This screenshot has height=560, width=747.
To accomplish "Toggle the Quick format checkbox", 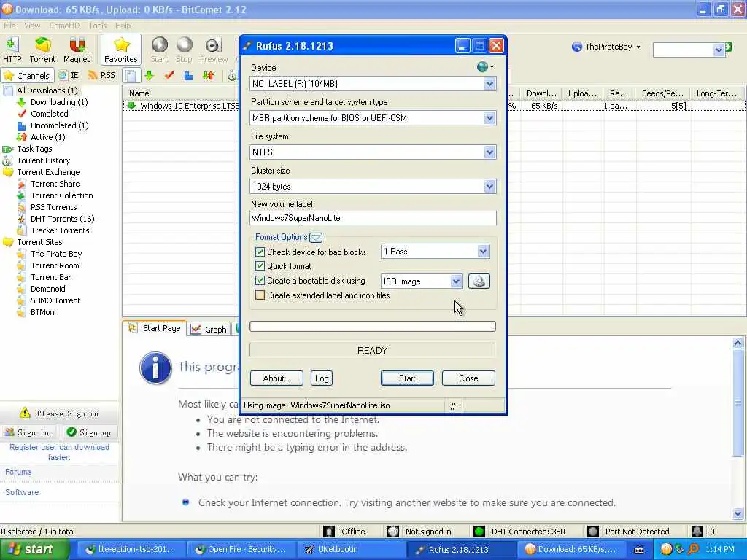I will tap(260, 265).
